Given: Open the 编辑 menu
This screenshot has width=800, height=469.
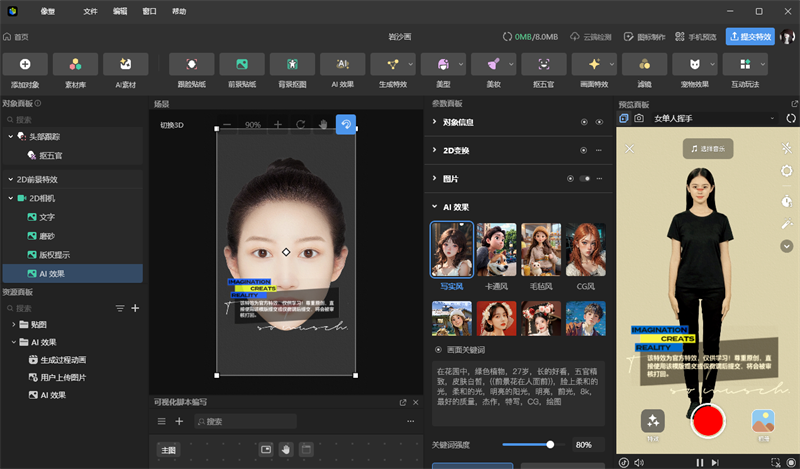Looking at the screenshot, I should click(x=120, y=12).
